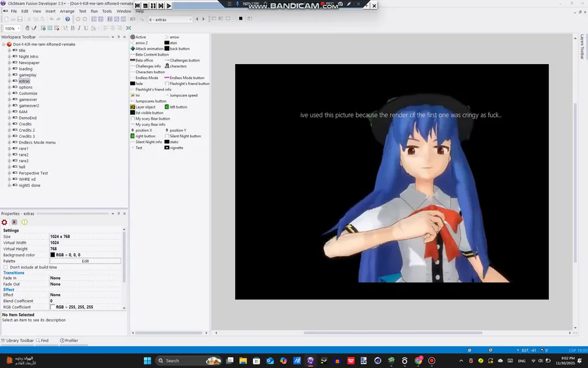Select the Attack animation object icon

[133, 49]
